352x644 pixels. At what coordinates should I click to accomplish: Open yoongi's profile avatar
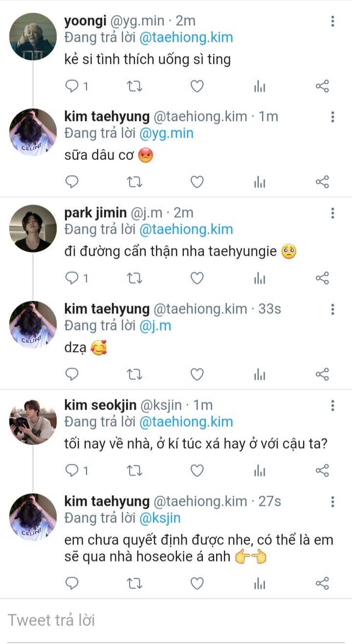33,37
